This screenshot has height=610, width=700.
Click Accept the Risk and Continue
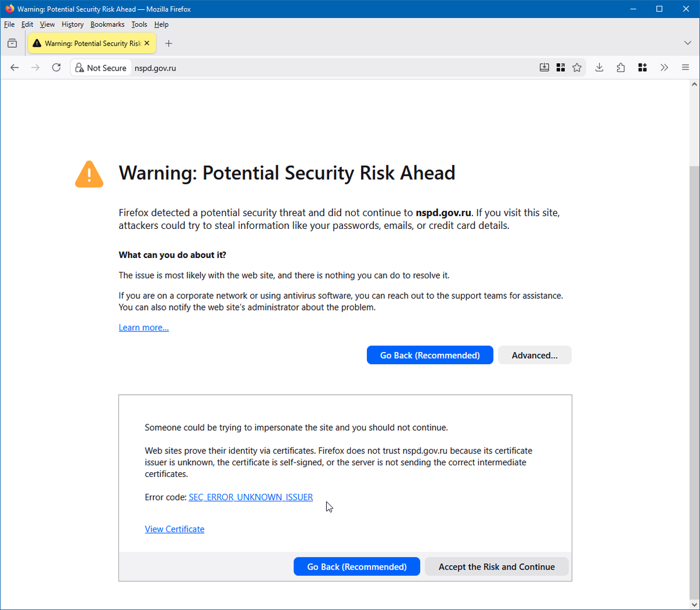tap(496, 566)
